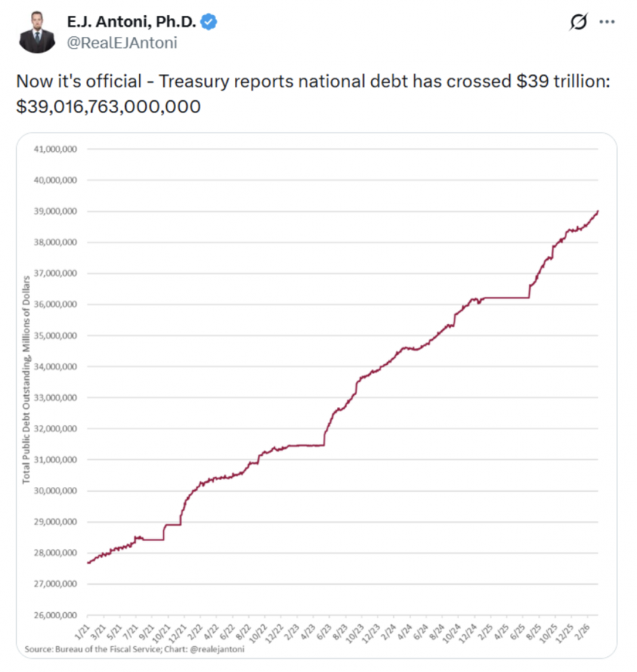Click the 2/26 x-axis date label
Image resolution: width=637 pixels, height=672 pixels.
click(584, 631)
